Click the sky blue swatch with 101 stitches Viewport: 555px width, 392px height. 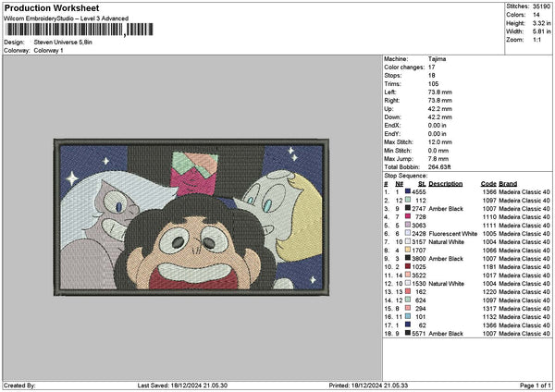(408, 316)
